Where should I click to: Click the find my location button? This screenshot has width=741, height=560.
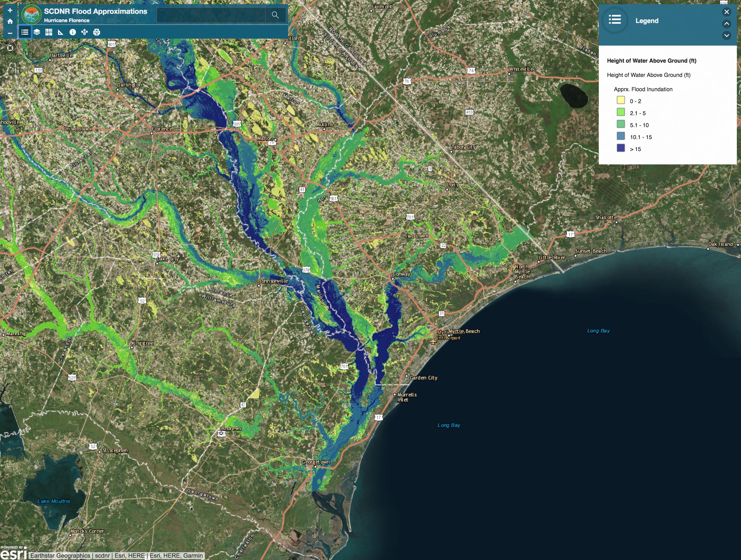(x=10, y=48)
